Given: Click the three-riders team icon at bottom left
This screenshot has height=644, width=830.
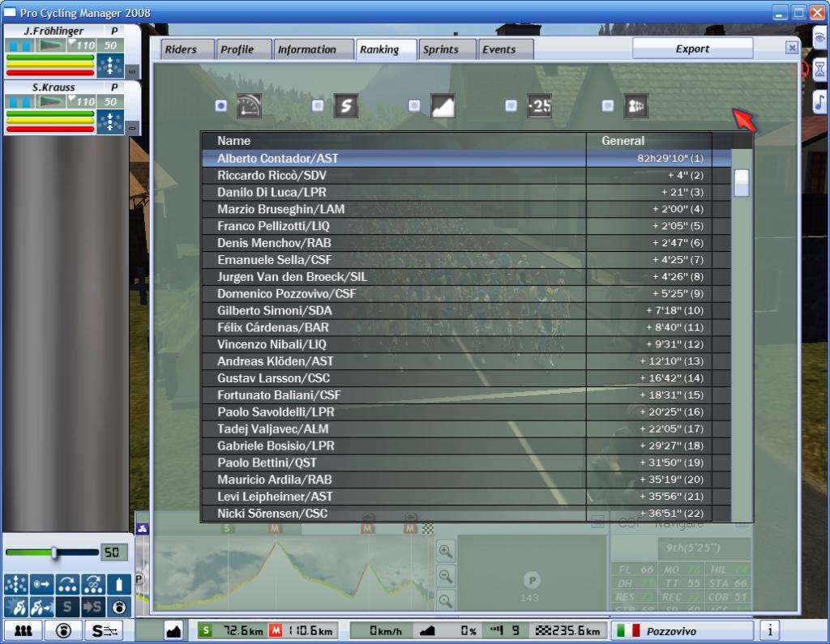Looking at the screenshot, I should pos(24,630).
